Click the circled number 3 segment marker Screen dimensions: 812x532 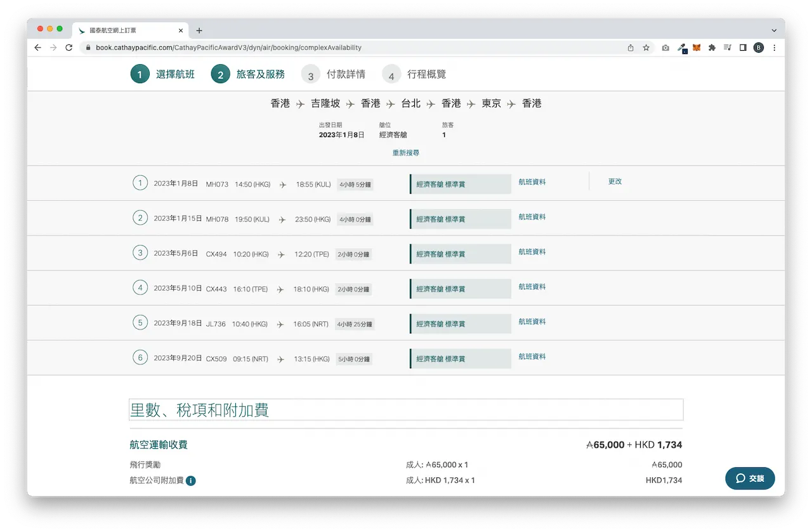tap(140, 253)
